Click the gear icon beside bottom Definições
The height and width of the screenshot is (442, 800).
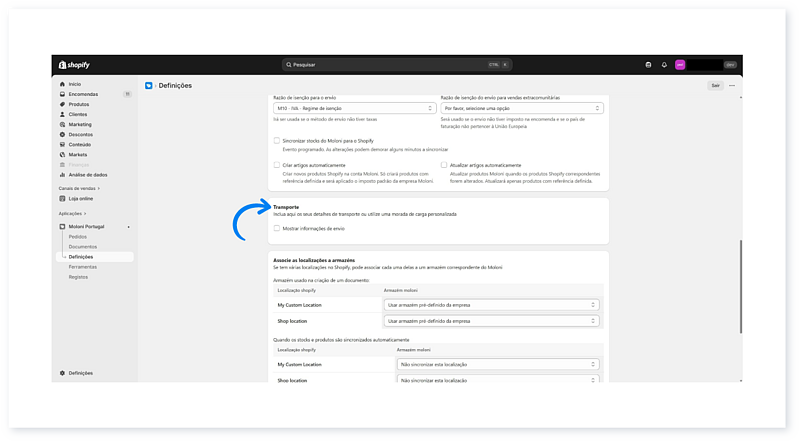pos(62,373)
